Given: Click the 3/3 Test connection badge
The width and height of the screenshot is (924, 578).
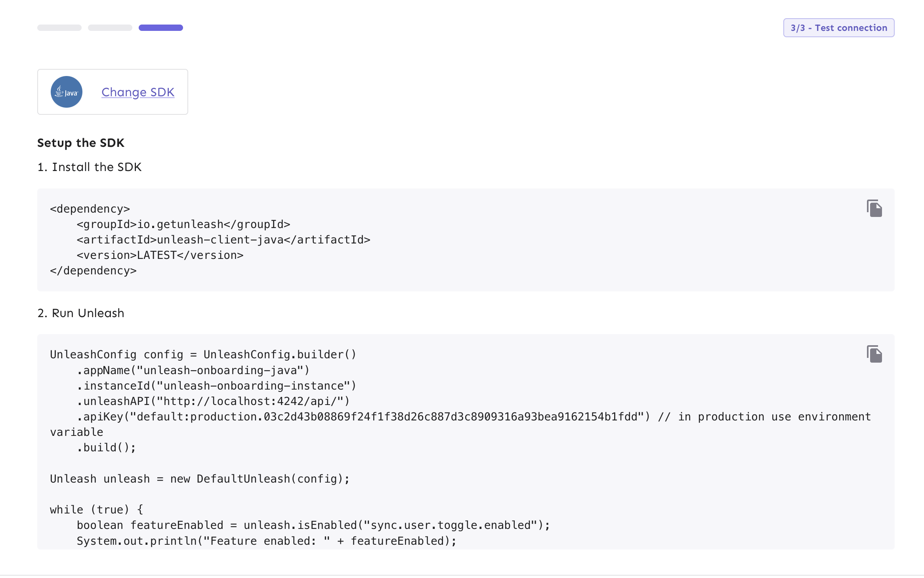Looking at the screenshot, I should coord(838,28).
